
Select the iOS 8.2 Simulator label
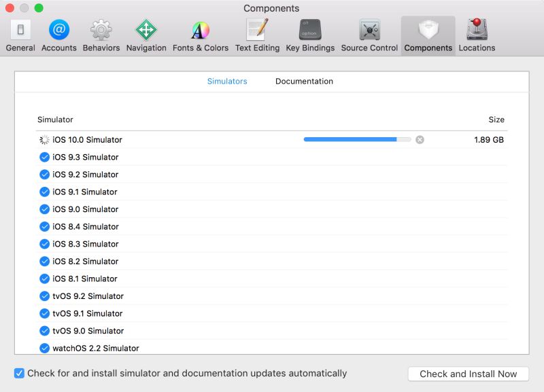(x=86, y=262)
